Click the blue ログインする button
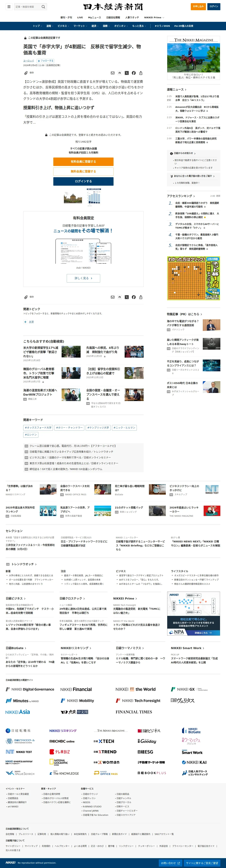 coord(83,181)
